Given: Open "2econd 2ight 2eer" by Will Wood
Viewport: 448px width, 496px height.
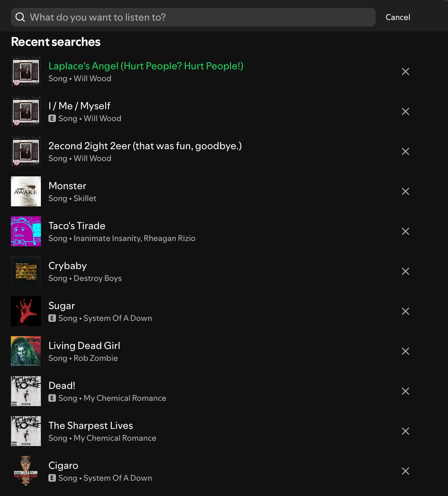Looking at the screenshot, I should pos(145,146).
